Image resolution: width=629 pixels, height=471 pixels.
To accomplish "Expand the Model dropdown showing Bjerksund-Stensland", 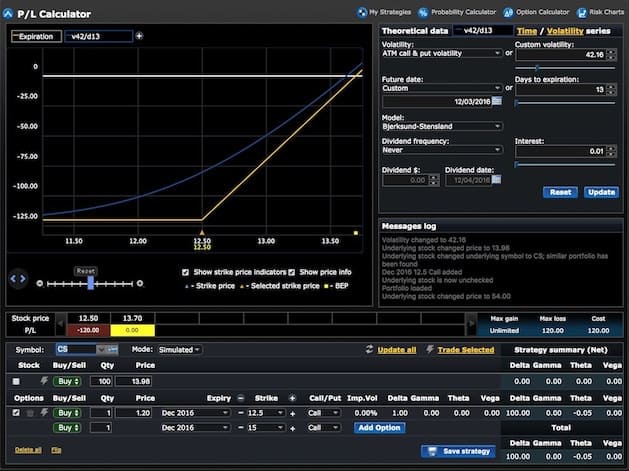I will [x=441, y=126].
